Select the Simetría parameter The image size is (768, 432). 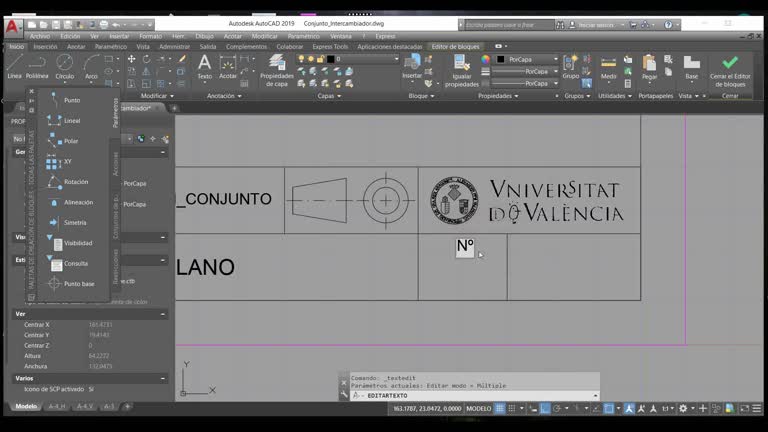(x=68, y=222)
